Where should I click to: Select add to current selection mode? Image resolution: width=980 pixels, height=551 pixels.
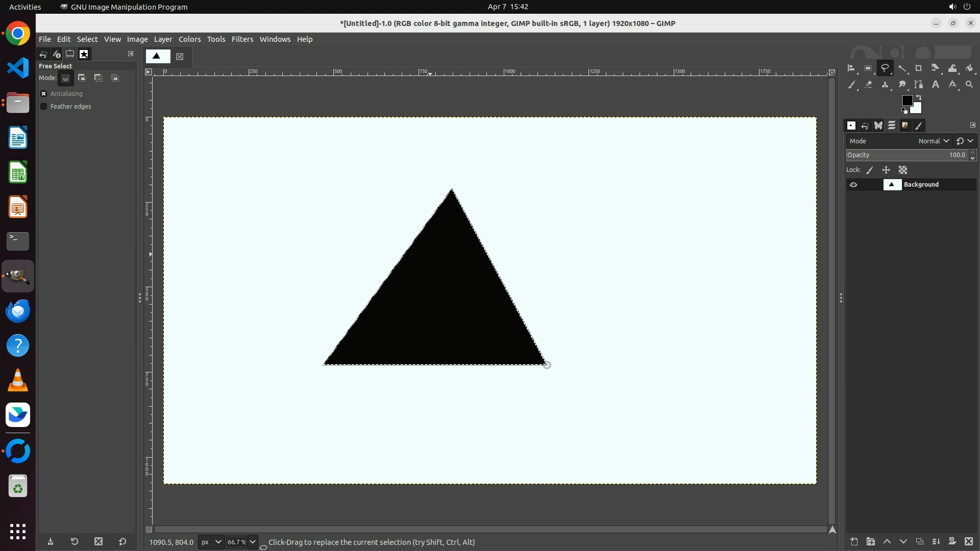click(x=82, y=78)
